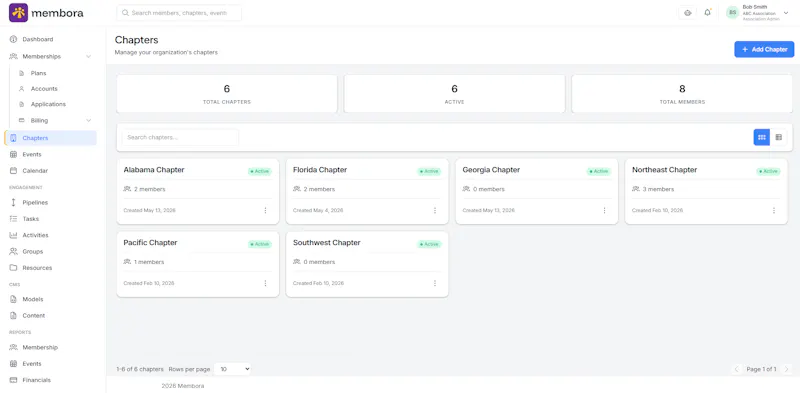Click the Accounts person icon
Screen dimensions: 800x393
[x=21, y=89]
